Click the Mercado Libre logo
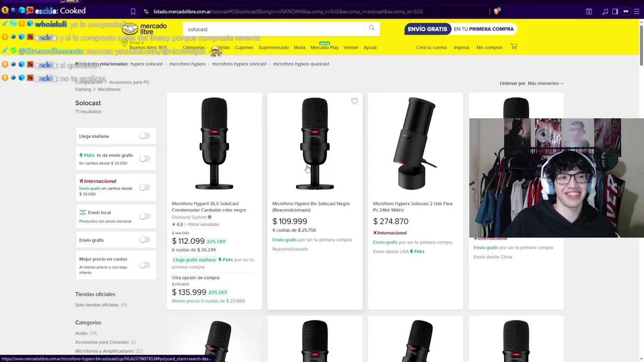The image size is (644, 362). coord(144,29)
